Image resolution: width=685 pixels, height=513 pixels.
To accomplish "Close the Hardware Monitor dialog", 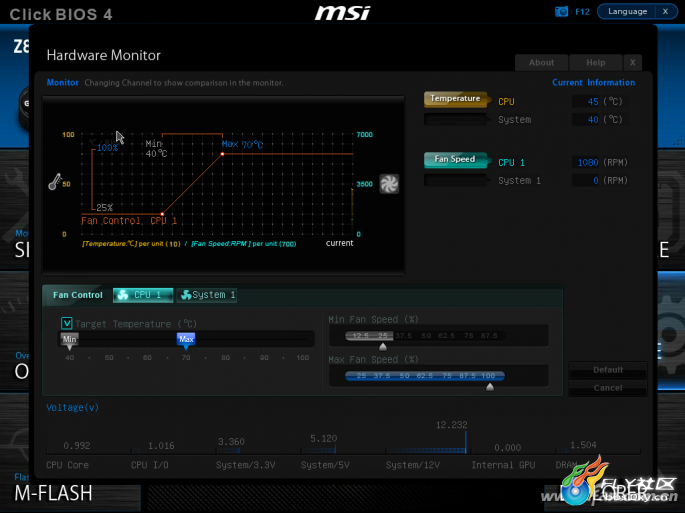I will pos(633,62).
